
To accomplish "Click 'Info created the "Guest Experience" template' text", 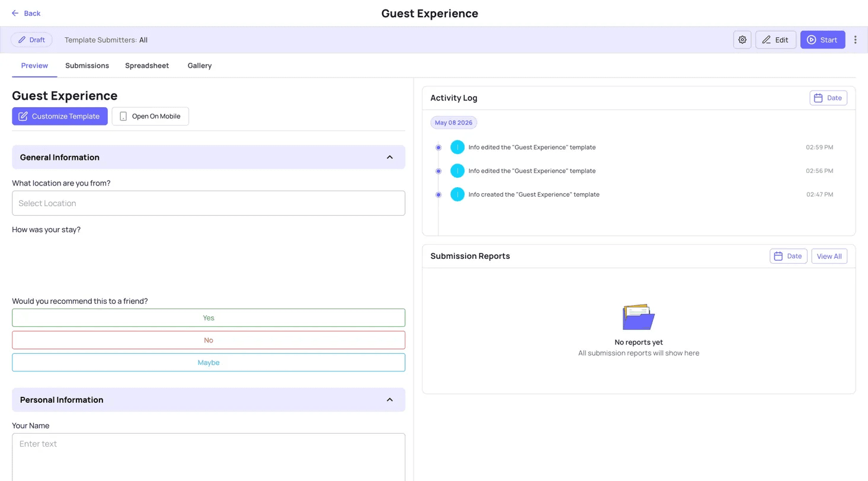I will point(534,194).
